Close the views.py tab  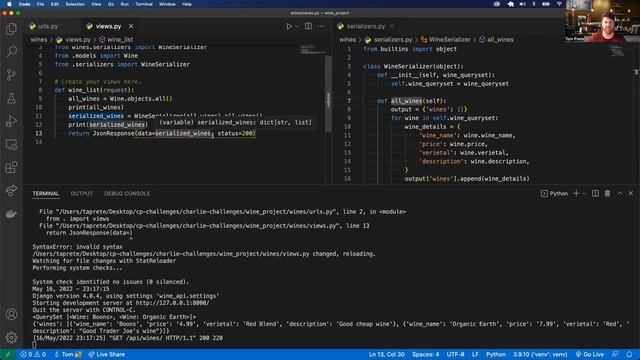131,26
